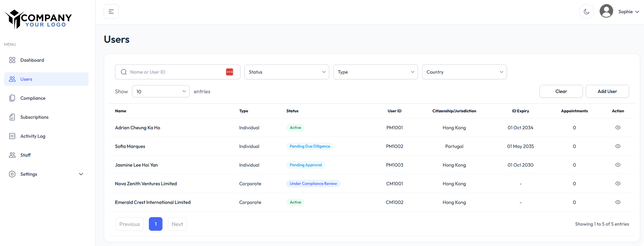
Task: Open the Sophie account dropdown
Action: point(628,12)
